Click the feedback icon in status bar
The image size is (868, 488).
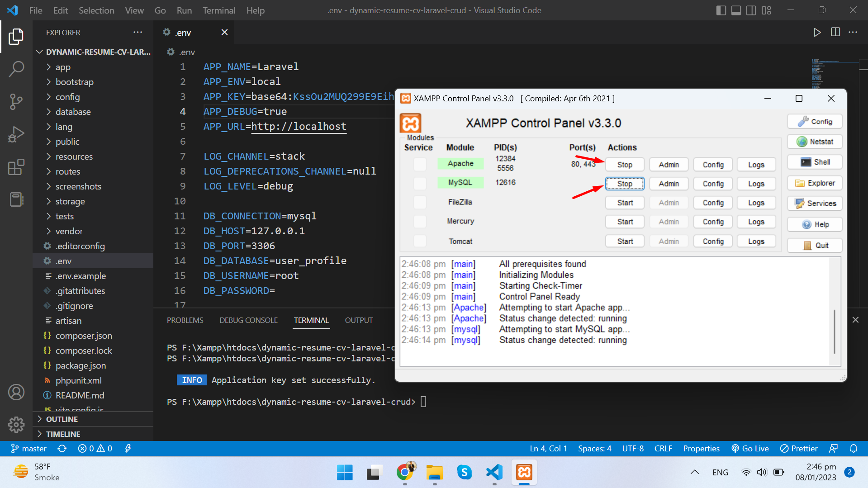pyautogui.click(x=833, y=448)
